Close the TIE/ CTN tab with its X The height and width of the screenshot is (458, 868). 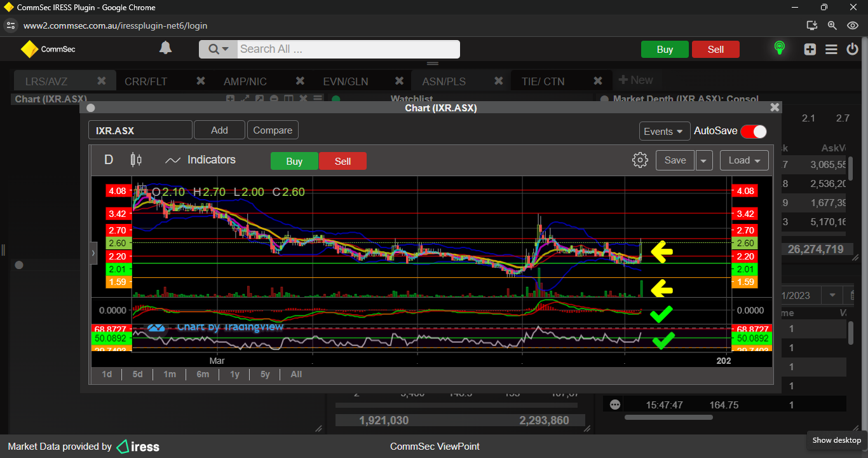click(598, 81)
